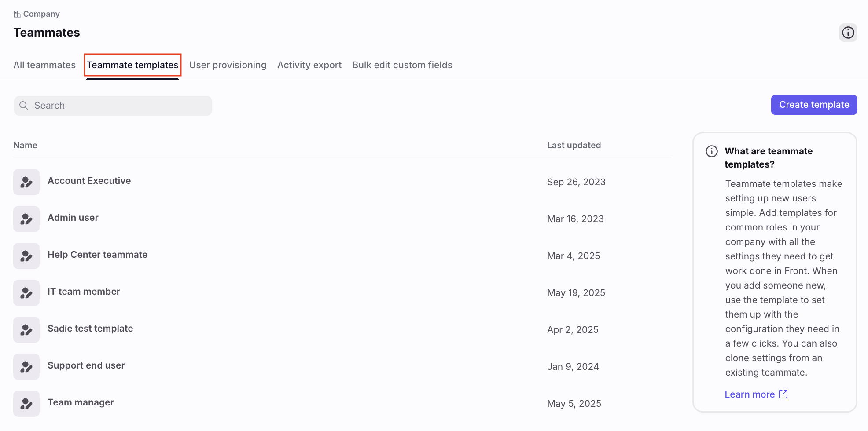Viewport: 868px width, 431px height.
Task: Click the Sadie test template icon
Action: point(26,330)
